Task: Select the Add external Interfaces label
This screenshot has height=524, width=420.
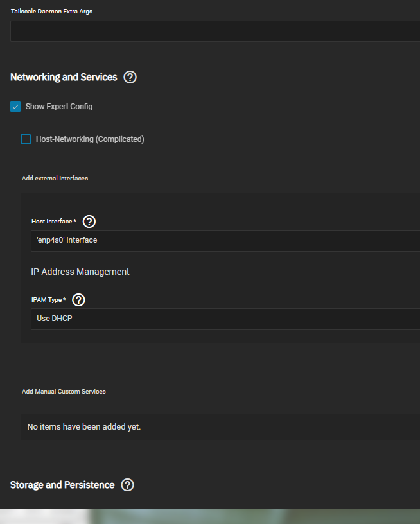Action: [55, 179]
